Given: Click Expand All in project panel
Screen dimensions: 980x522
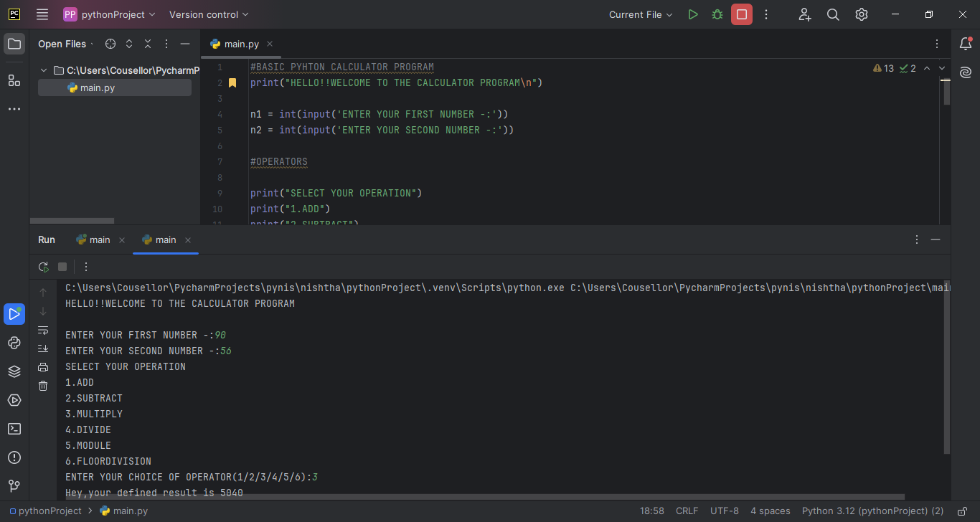Looking at the screenshot, I should click(129, 44).
